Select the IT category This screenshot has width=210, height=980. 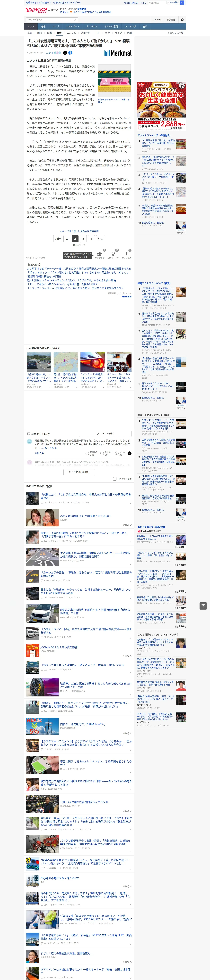coord(98,33)
